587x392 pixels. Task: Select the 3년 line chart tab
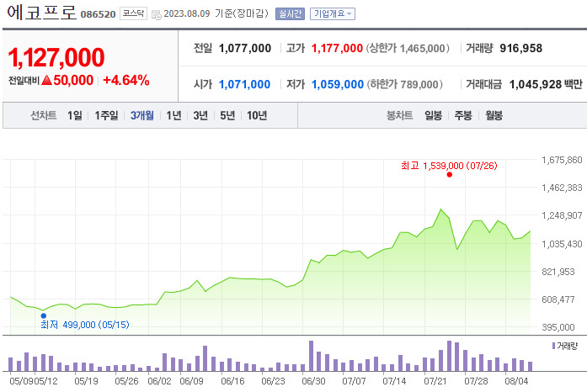point(200,115)
